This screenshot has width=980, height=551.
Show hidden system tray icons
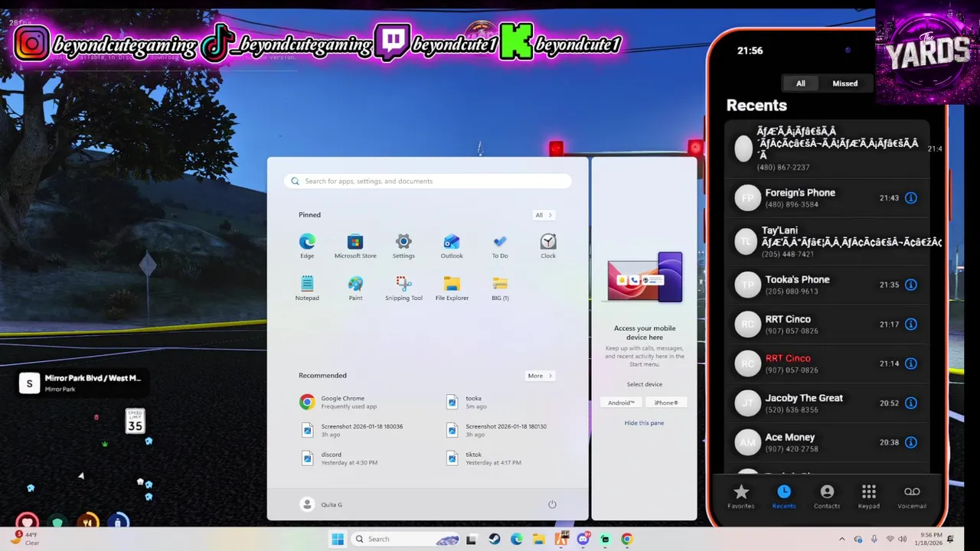pyautogui.click(x=842, y=539)
